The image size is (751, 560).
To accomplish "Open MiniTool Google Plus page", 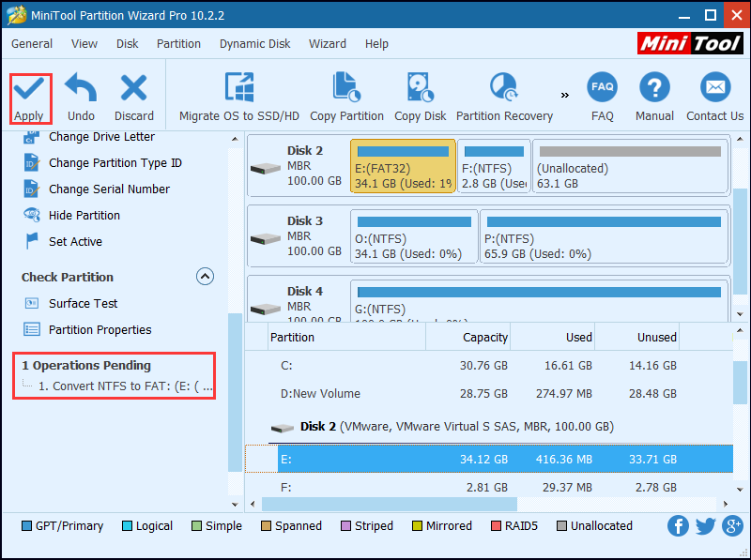I will (733, 525).
